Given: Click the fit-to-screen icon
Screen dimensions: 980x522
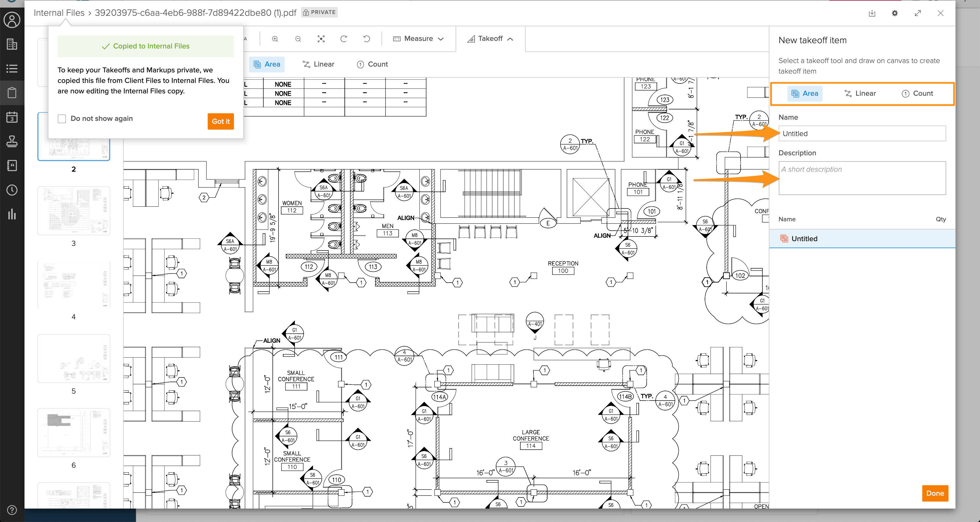Looking at the screenshot, I should [321, 39].
